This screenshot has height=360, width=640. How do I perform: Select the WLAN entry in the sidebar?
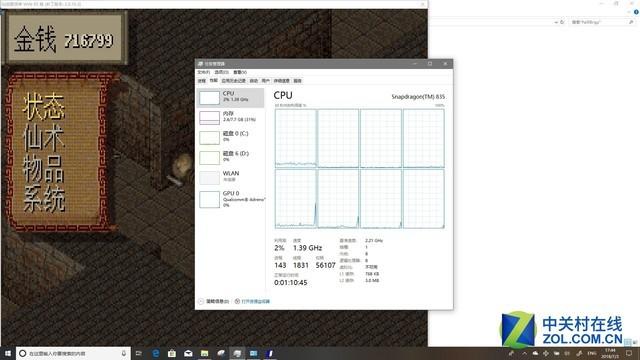click(x=231, y=178)
